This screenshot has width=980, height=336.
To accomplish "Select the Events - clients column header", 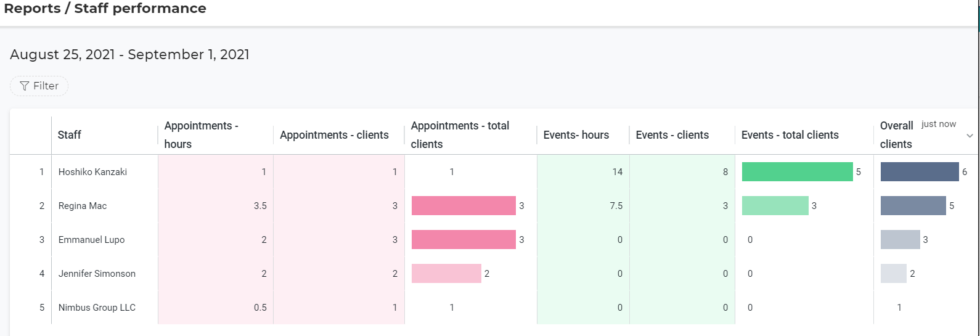I will [x=672, y=135].
